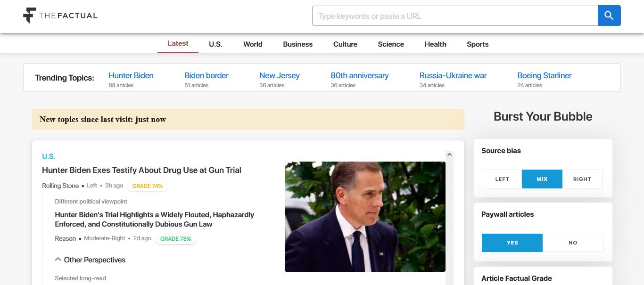Open the Russia-Ukraine war topic

(x=453, y=75)
